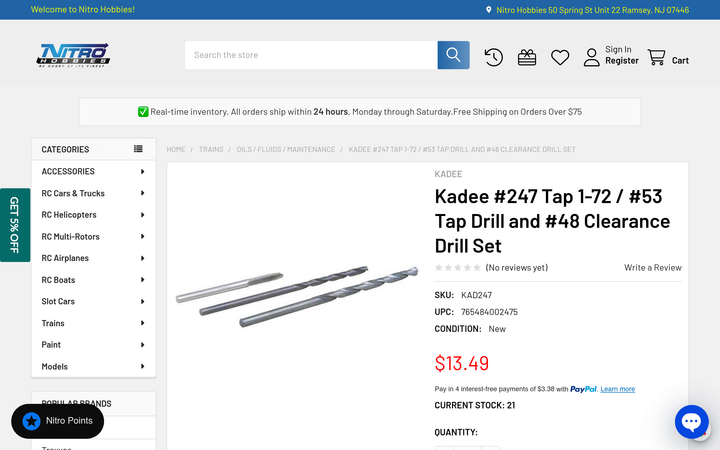Click the CATEGORIES header
Viewport: 720px width, 450px height.
[65, 149]
